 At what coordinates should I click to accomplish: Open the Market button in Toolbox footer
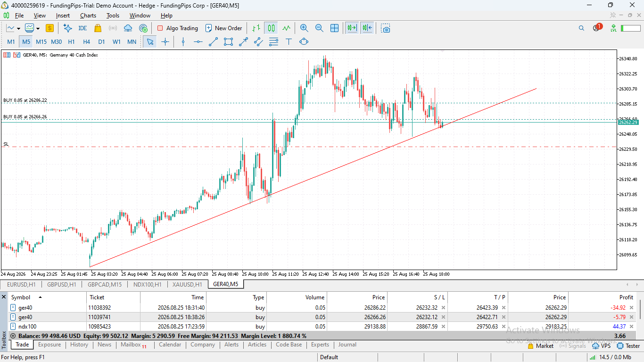coord(540,346)
